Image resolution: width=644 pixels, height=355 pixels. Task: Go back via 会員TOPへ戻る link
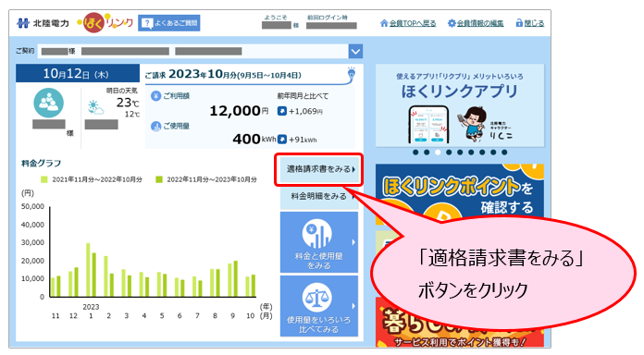[x=408, y=23]
